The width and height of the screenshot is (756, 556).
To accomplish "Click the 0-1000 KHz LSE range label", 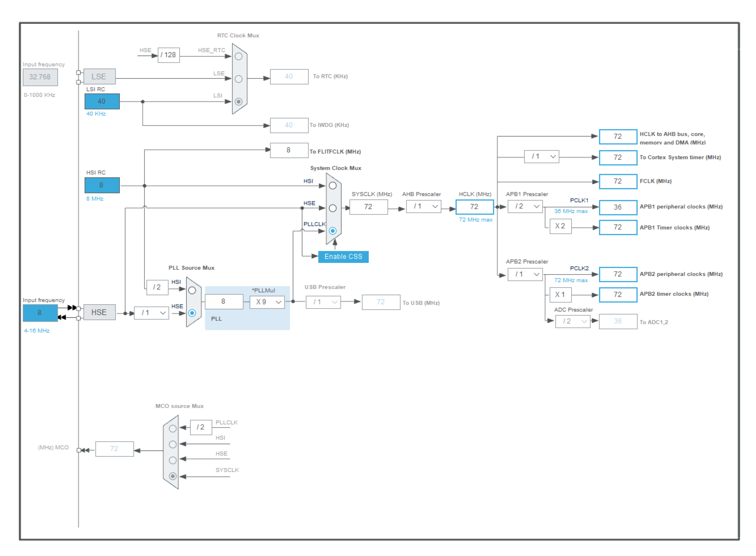I will coord(40,95).
